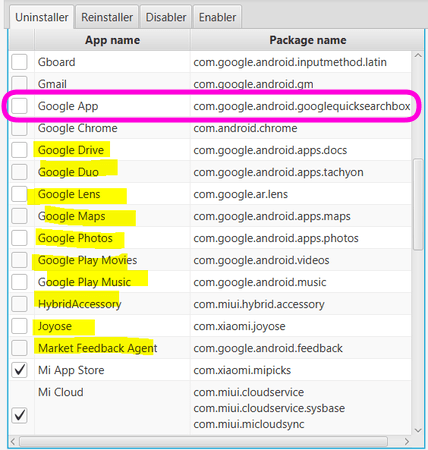
Task: Click the vertical scrollbar thumb
Action: point(418,204)
